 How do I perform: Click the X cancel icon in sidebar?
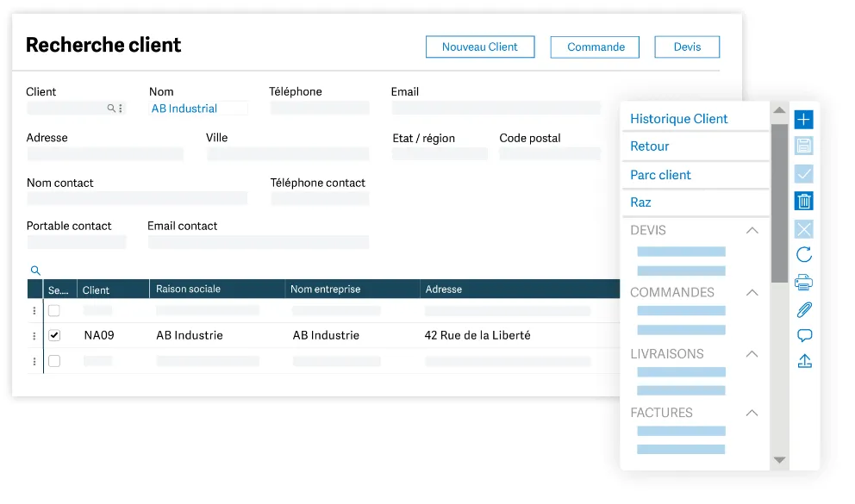(803, 229)
